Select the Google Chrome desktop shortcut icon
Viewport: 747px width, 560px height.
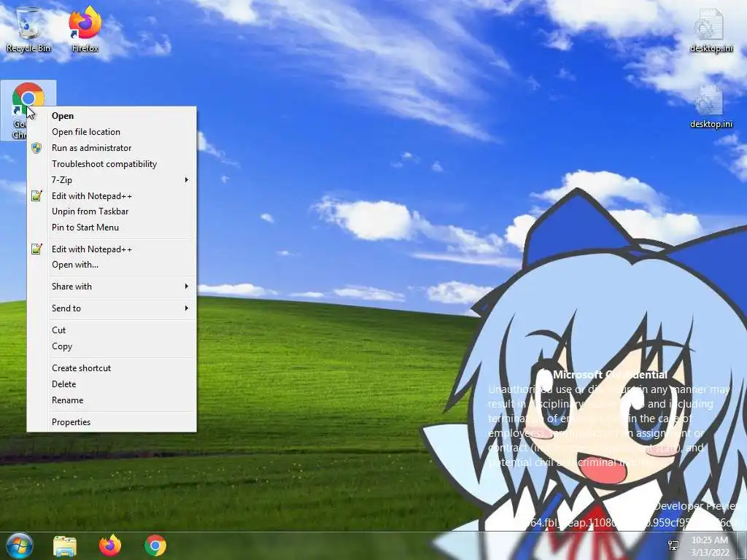[x=28, y=98]
